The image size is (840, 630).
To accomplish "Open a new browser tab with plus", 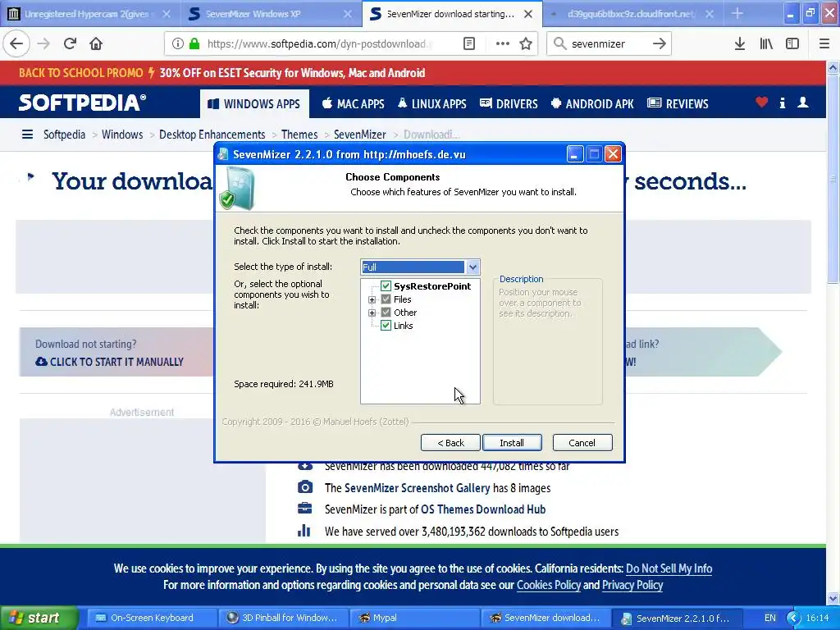I will pyautogui.click(x=737, y=13).
